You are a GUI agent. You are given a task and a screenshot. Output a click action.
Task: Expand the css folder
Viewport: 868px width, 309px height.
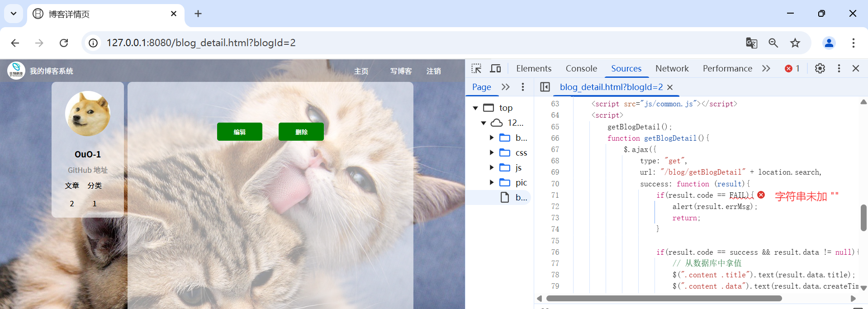(x=492, y=152)
